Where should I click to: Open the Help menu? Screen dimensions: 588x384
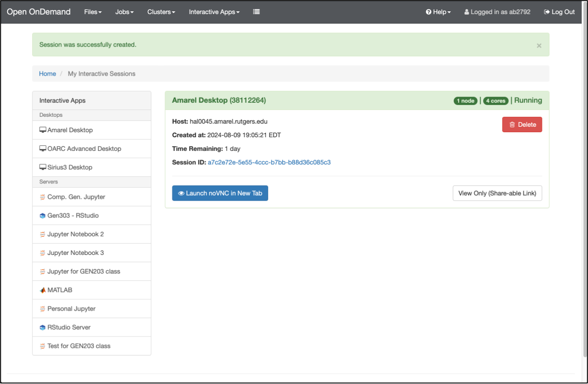(x=438, y=12)
